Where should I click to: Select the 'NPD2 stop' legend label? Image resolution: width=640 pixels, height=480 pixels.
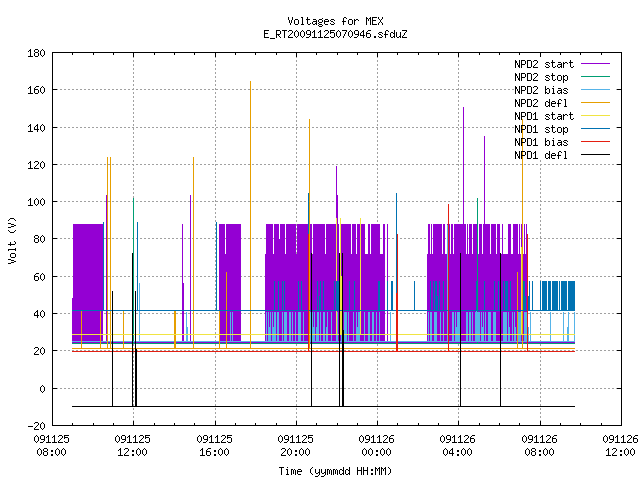click(x=541, y=77)
